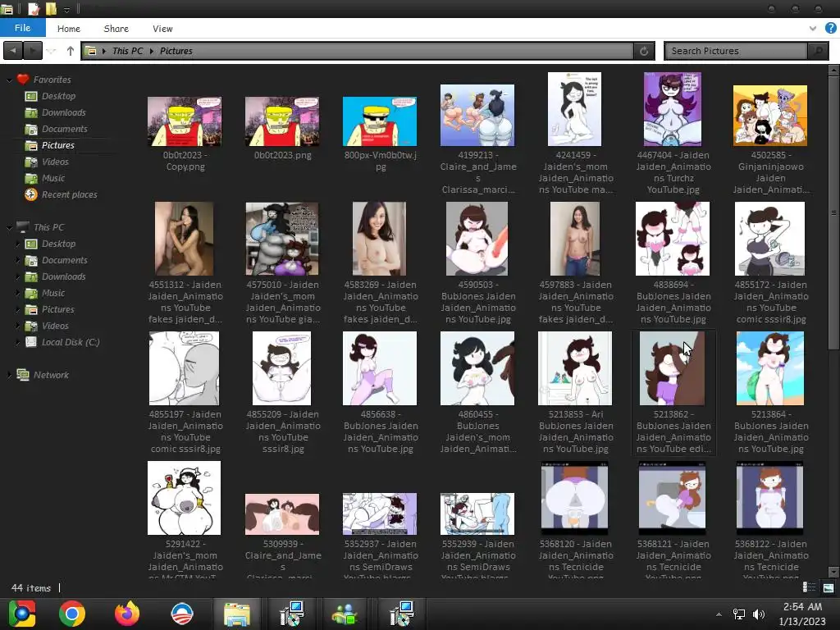The width and height of the screenshot is (840, 630).
Task: Click into the Search Pictures box
Action: coord(736,51)
